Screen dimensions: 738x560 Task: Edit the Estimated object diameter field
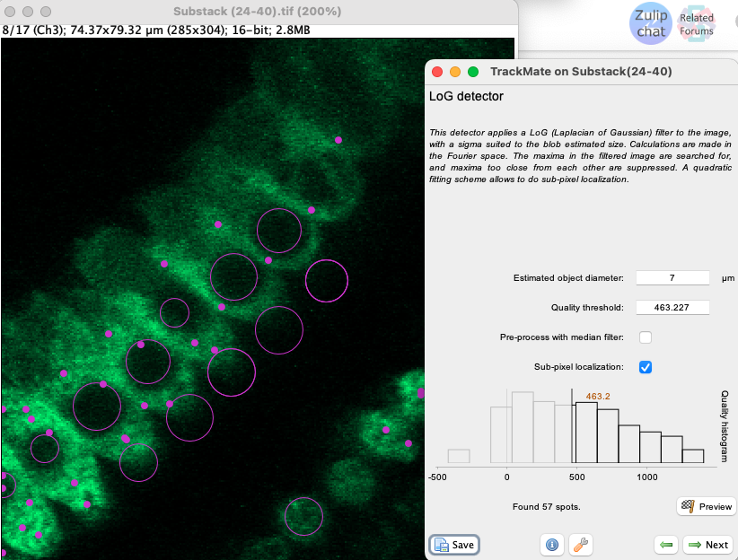click(x=672, y=277)
